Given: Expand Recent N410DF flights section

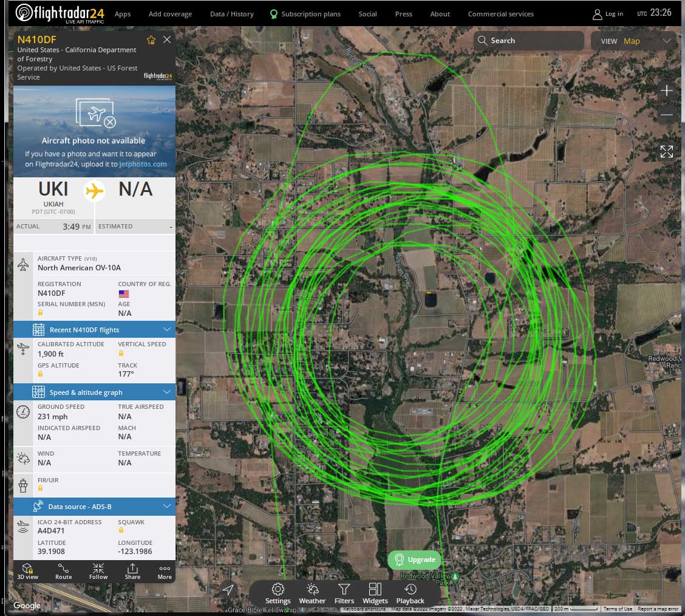Looking at the screenshot, I should click(x=94, y=330).
